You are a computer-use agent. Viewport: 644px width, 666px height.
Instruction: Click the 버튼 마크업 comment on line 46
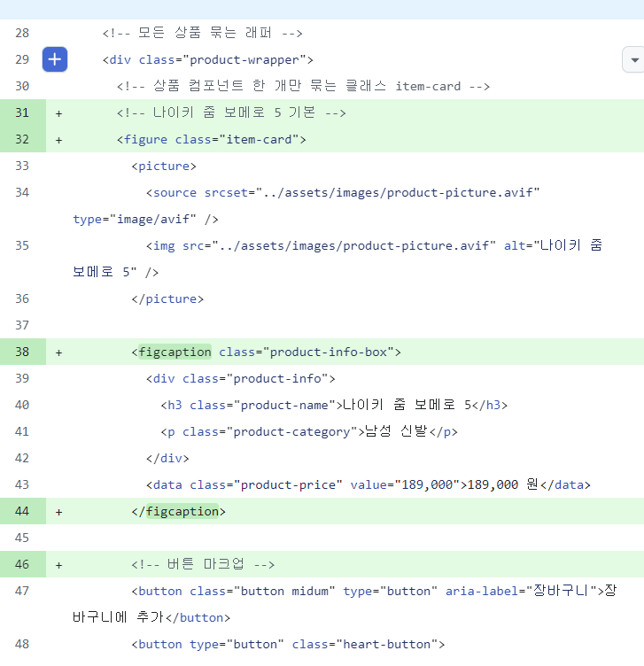click(x=203, y=564)
